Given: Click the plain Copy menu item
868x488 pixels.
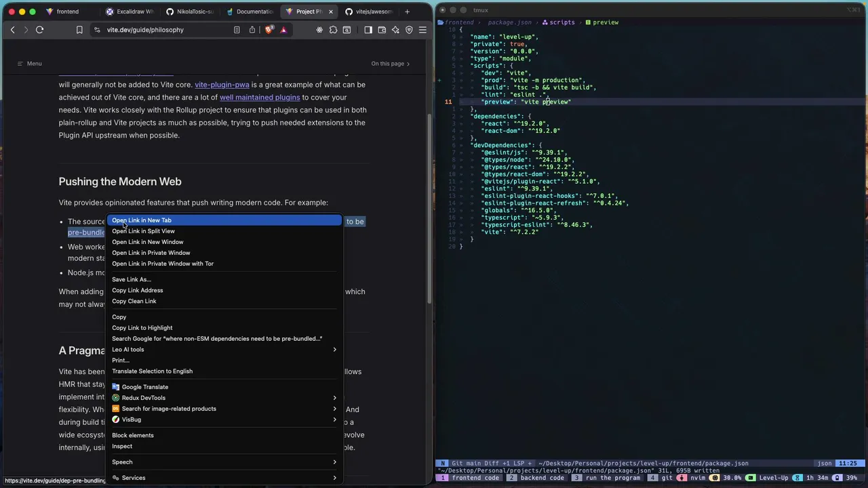Looking at the screenshot, I should [x=225, y=317].
